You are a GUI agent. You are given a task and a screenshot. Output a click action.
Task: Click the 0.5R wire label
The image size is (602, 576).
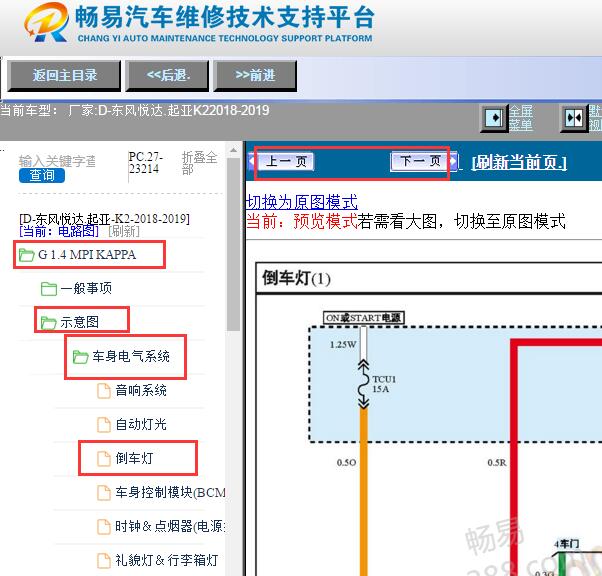click(497, 462)
